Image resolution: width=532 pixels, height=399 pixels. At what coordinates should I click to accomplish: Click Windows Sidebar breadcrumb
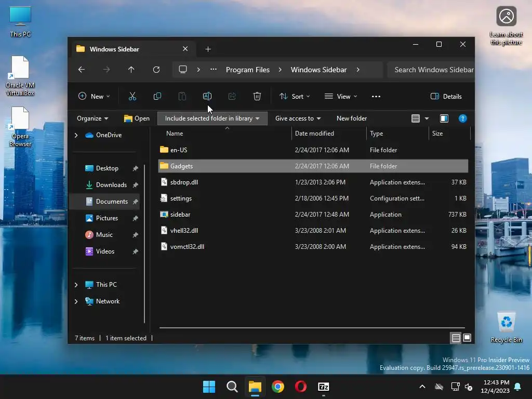tap(318, 70)
